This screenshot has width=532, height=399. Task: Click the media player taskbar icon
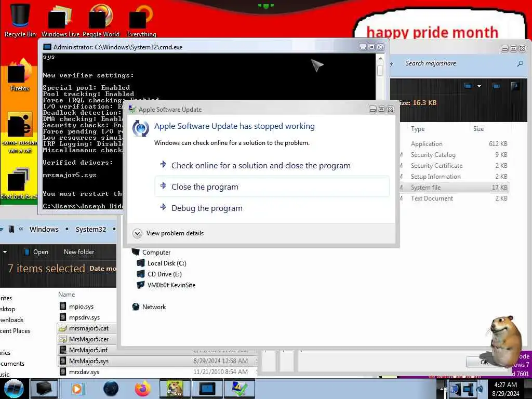click(77, 389)
